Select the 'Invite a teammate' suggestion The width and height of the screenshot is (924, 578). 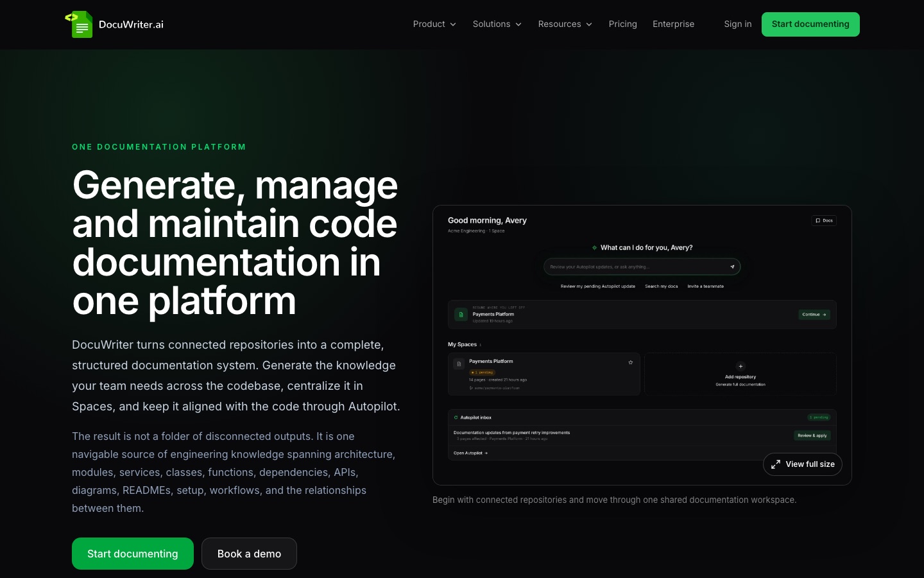[705, 286]
